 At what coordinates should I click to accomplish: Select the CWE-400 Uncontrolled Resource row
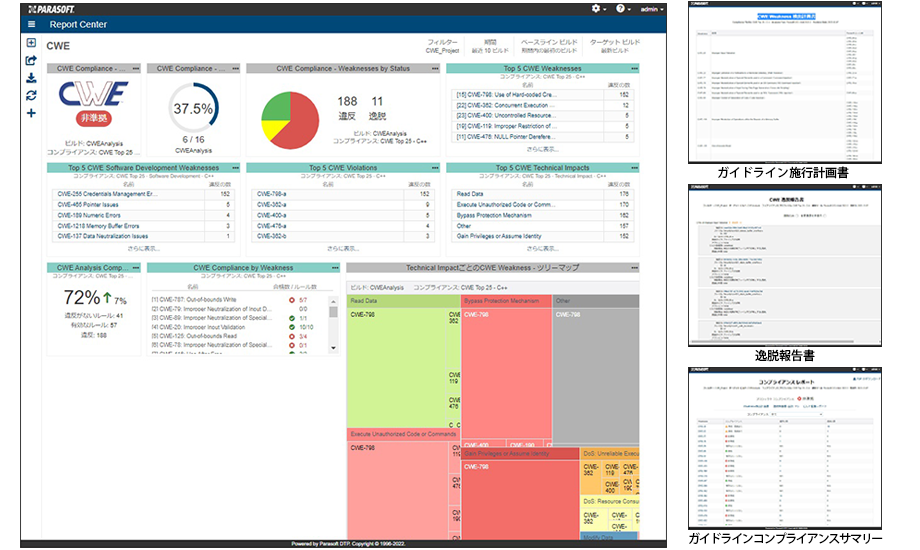(x=542, y=116)
